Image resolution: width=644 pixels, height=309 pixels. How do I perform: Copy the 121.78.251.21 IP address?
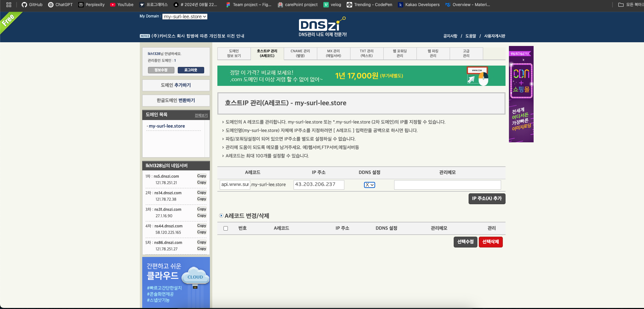(x=201, y=183)
